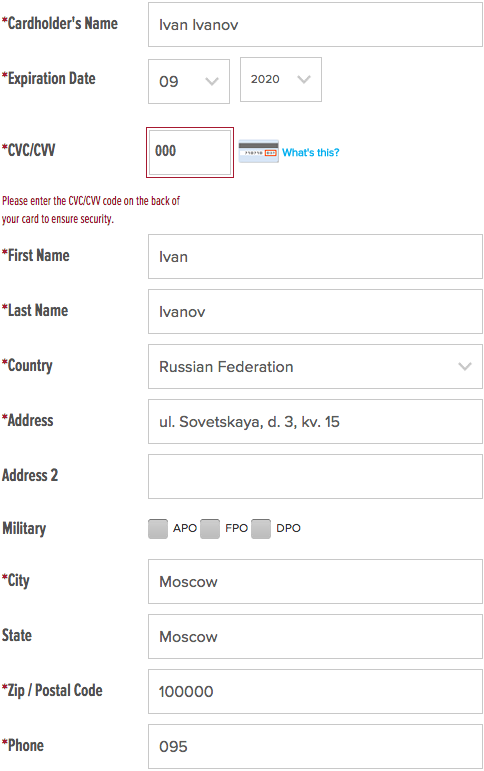
Task: Click the chevron arrow in Country field
Action: (465, 366)
